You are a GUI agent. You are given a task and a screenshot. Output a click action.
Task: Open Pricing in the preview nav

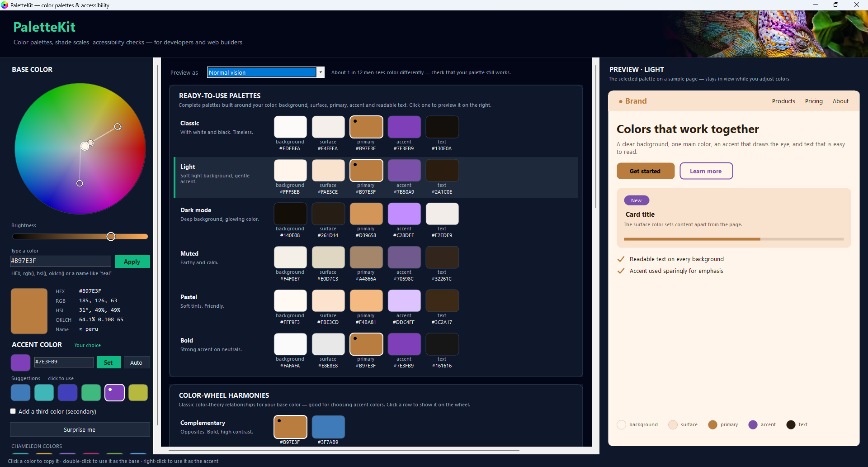[x=814, y=101]
